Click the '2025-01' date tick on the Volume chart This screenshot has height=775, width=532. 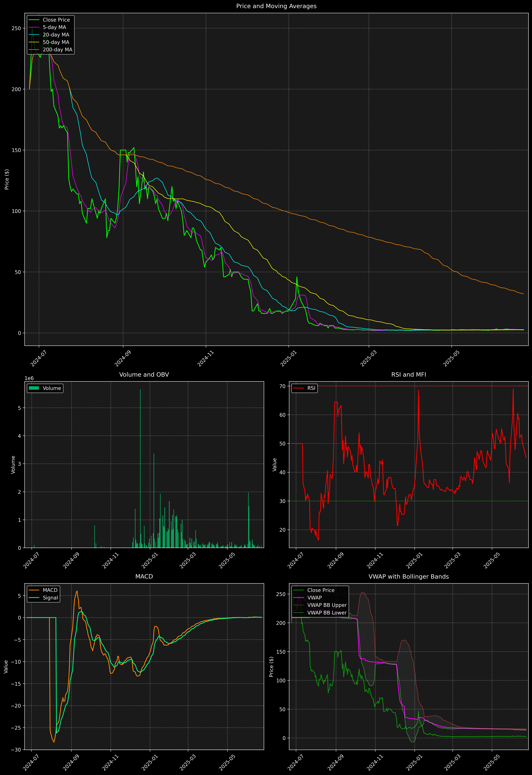[150, 561]
